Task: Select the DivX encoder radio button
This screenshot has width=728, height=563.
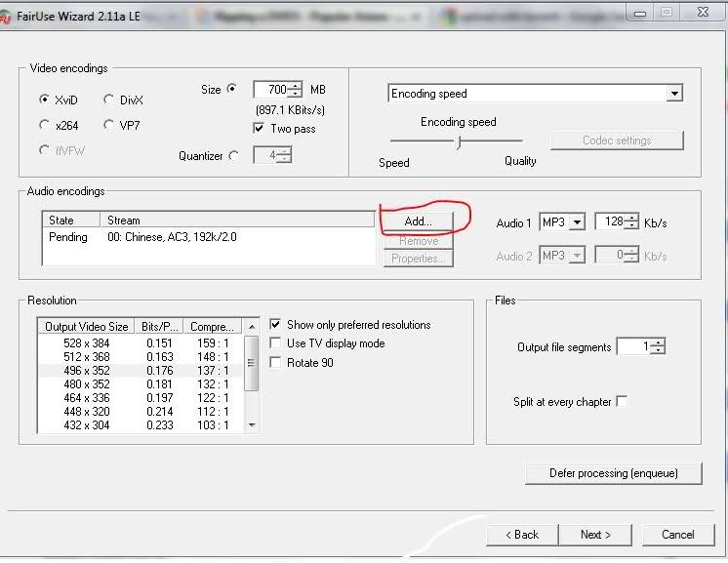Action: (108, 100)
